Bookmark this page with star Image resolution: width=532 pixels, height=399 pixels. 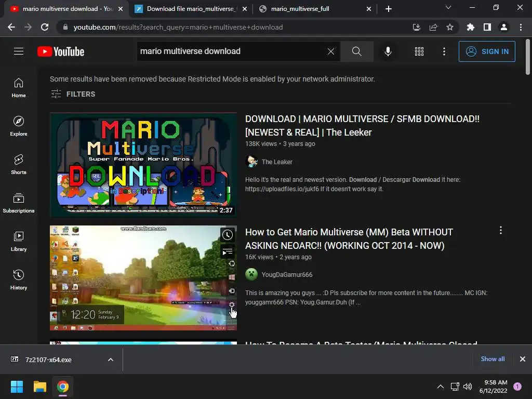[x=450, y=27]
